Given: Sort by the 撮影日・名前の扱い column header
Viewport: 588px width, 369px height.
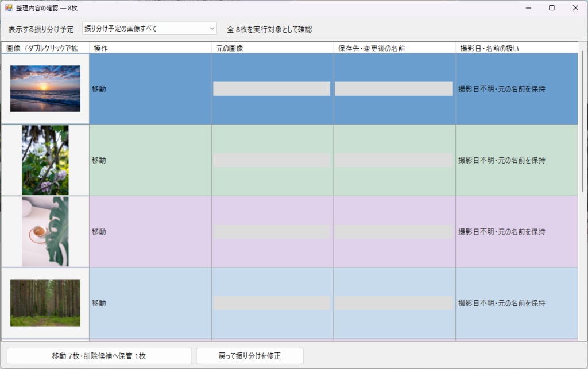Looking at the screenshot, I should click(517, 48).
